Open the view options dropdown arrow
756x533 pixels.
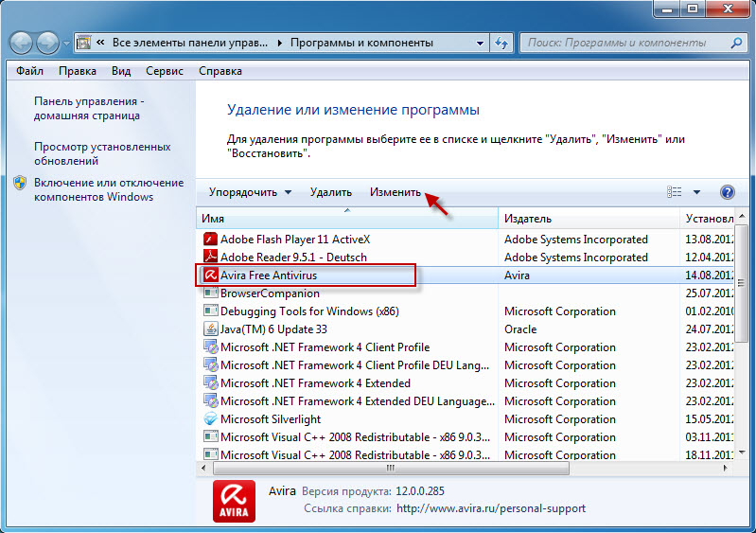696,192
